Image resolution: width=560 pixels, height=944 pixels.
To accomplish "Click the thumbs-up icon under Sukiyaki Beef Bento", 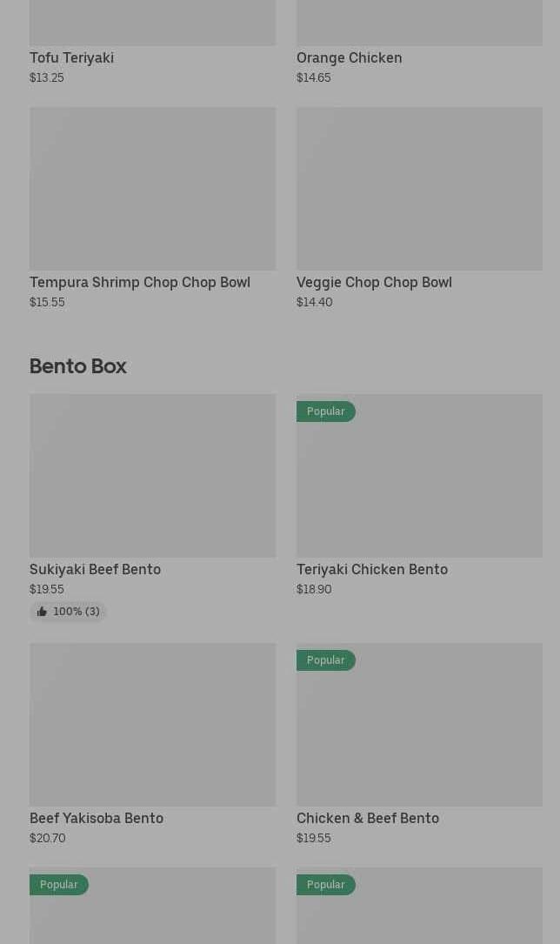I will point(42,612).
